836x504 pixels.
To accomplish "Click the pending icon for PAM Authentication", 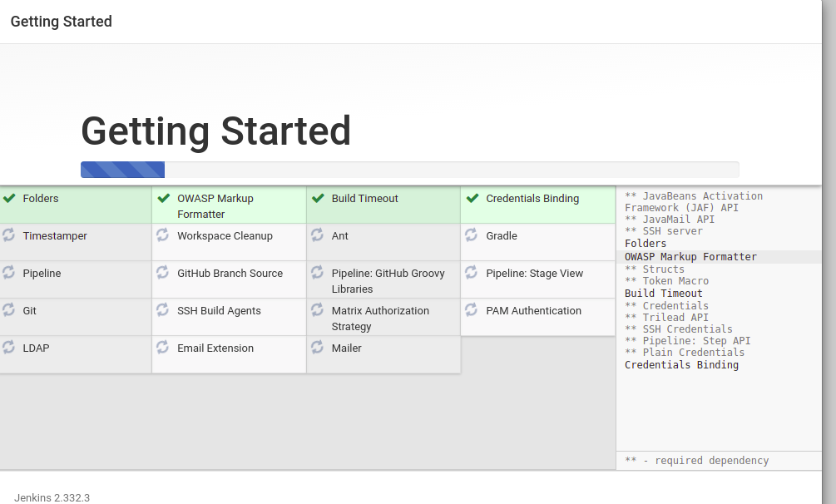I will click(471, 309).
